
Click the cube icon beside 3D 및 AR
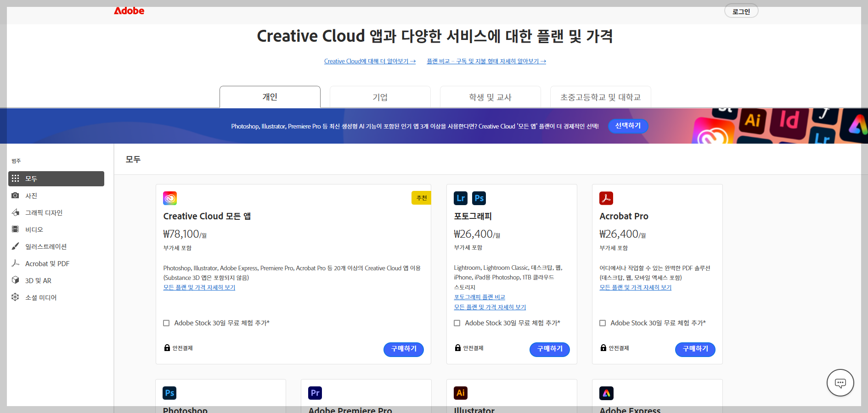click(x=16, y=280)
